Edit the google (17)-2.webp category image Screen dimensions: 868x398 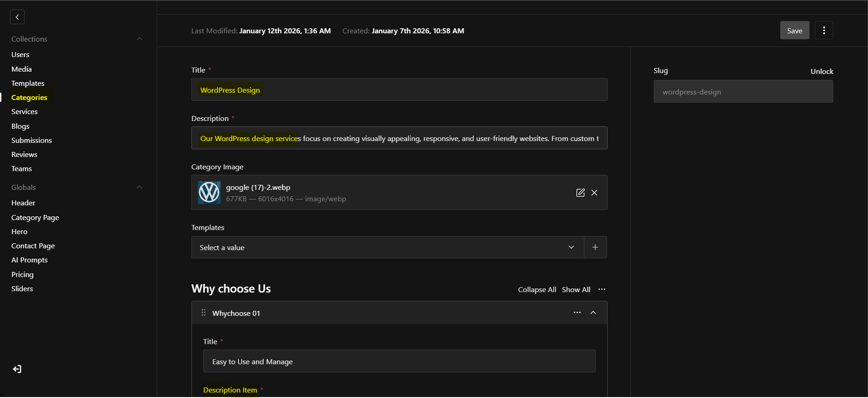(x=580, y=193)
